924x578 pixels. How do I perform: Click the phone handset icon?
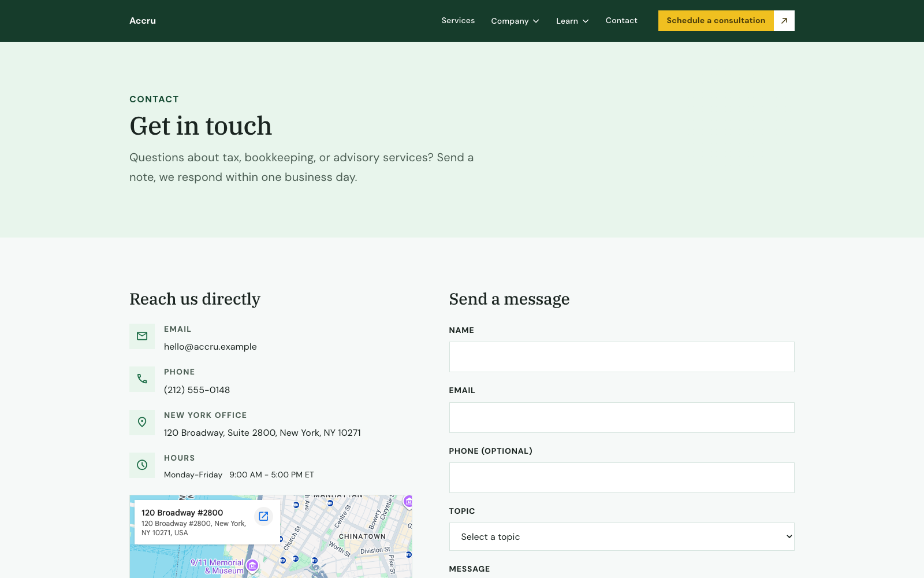tap(142, 379)
